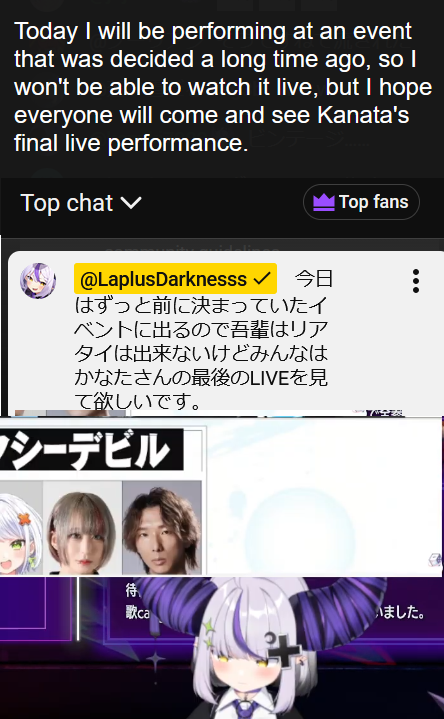This screenshot has width=444, height=719.
Task: Click the yellow @LaplusDarknesss username badge
Action: click(175, 278)
